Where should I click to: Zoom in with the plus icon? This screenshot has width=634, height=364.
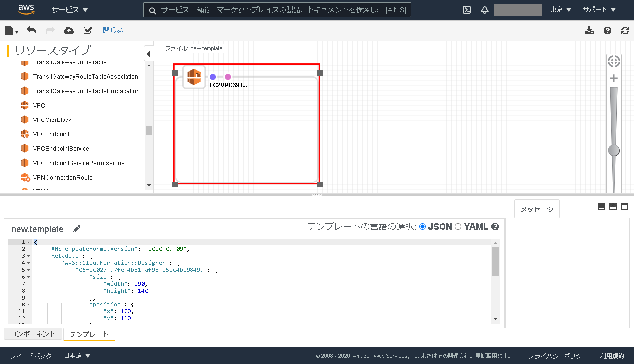point(614,78)
